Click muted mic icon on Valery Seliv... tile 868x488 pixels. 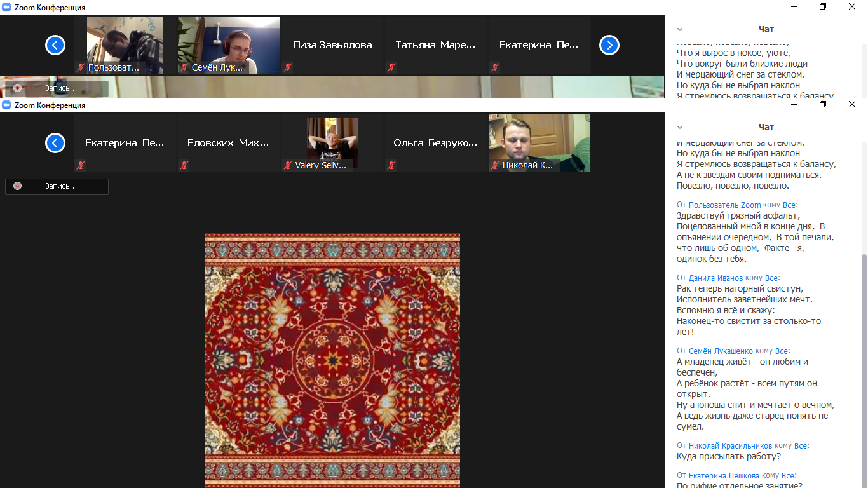click(x=288, y=165)
